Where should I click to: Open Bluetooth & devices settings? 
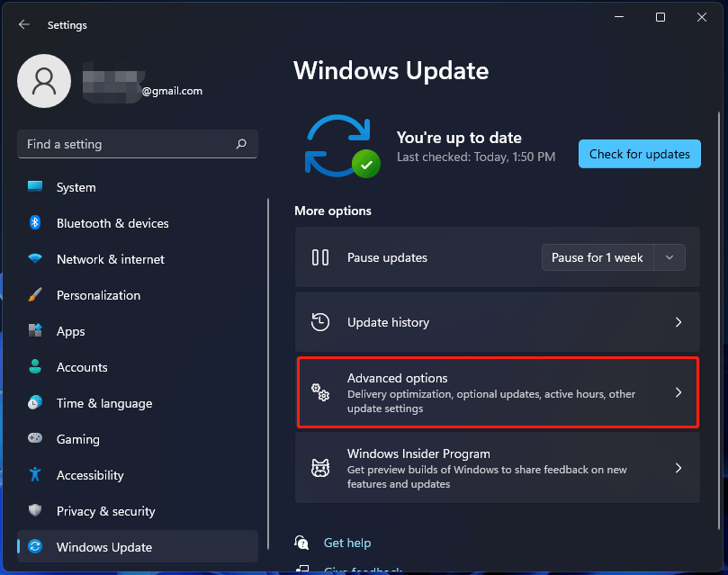point(138,223)
